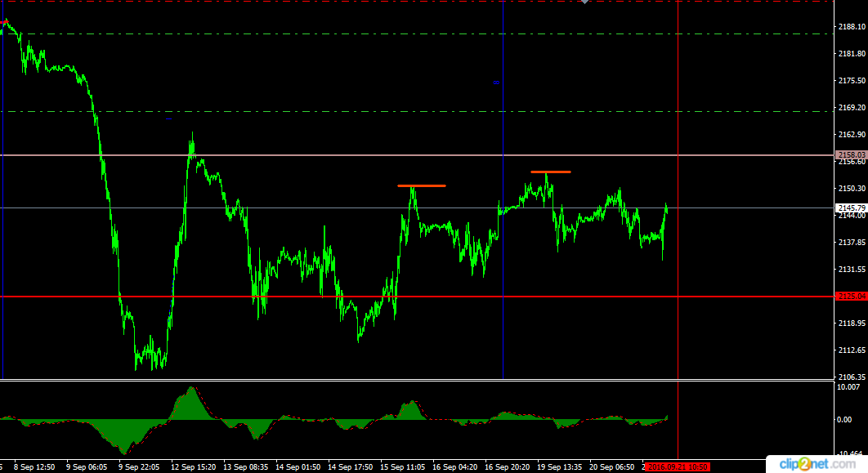This screenshot has width=868, height=473.
Task: Click the gray chart shift triangle marker
Action: pyautogui.click(x=584, y=2)
